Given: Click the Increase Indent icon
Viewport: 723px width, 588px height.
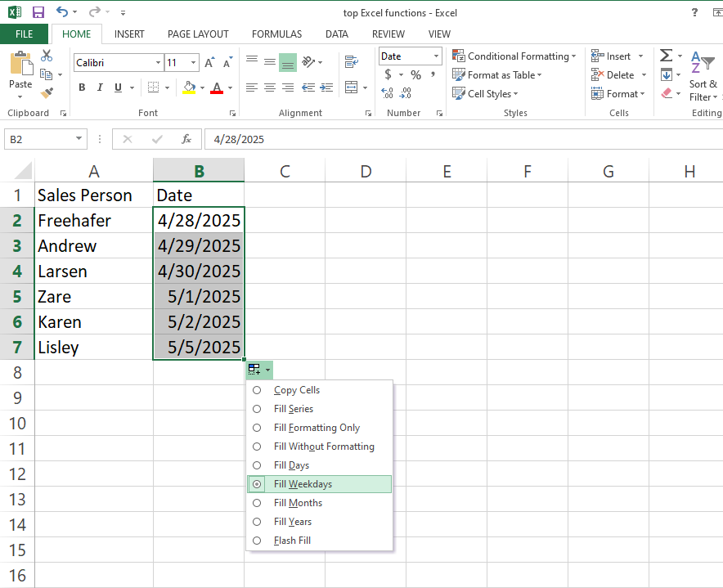Looking at the screenshot, I should coord(326,88).
